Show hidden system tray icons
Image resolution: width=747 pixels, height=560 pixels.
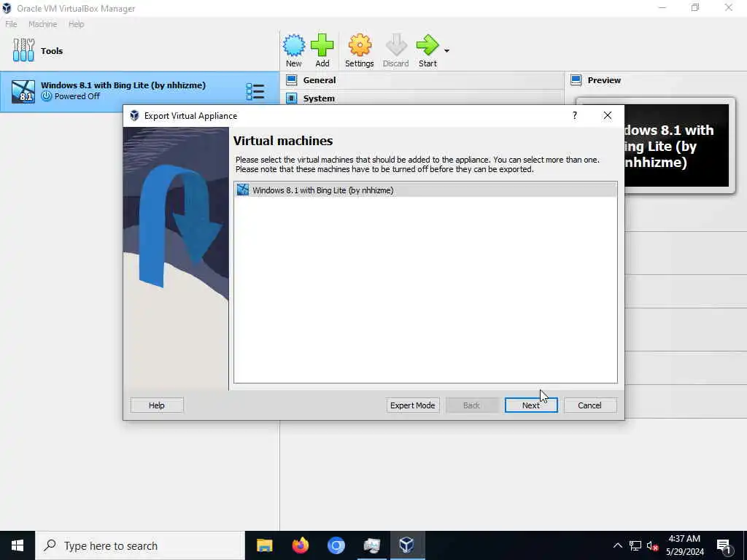(x=617, y=545)
